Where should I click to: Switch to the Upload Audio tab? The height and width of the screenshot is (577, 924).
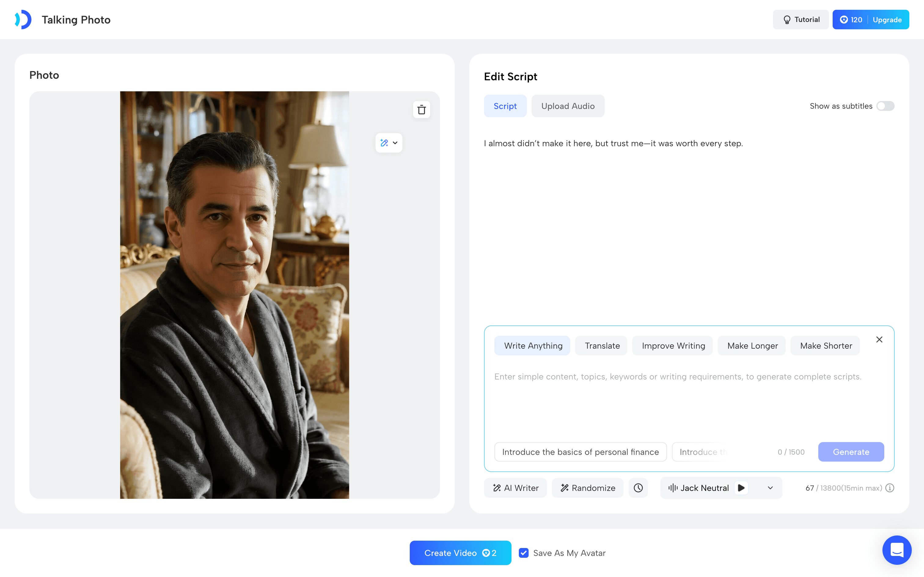[568, 106]
